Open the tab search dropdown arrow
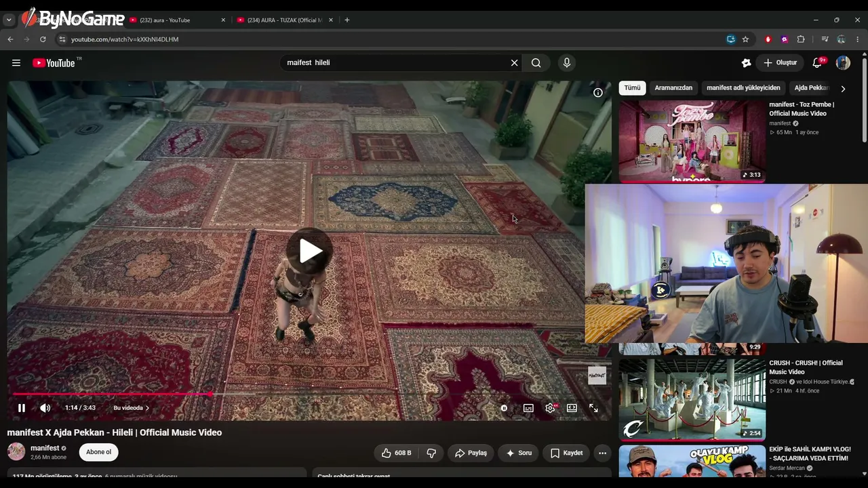868x488 pixels. [x=9, y=20]
